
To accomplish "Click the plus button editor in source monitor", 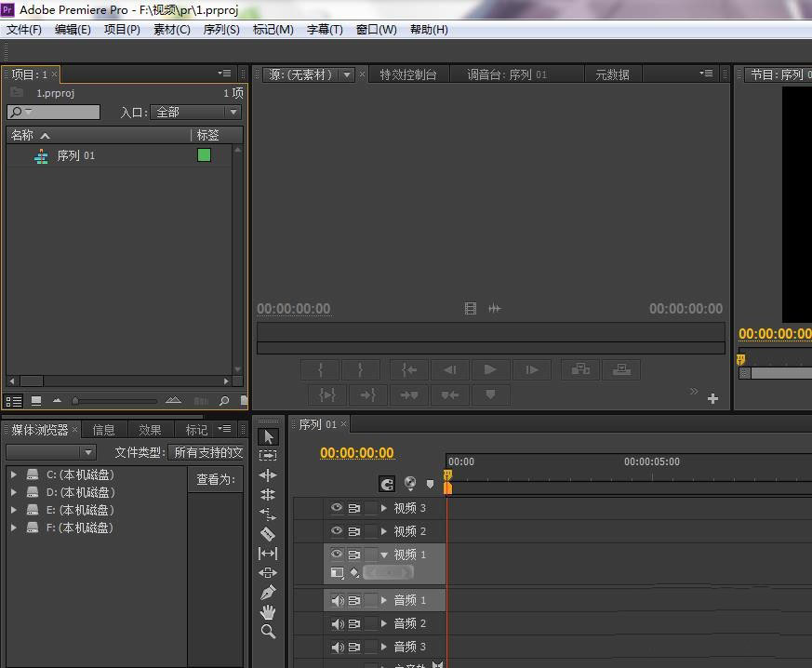I will tap(712, 399).
